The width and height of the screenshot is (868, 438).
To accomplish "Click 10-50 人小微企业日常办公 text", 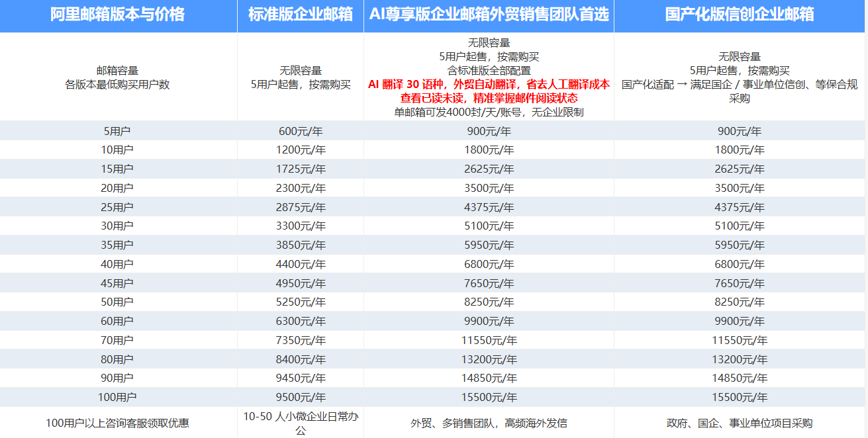I will click(301, 423).
